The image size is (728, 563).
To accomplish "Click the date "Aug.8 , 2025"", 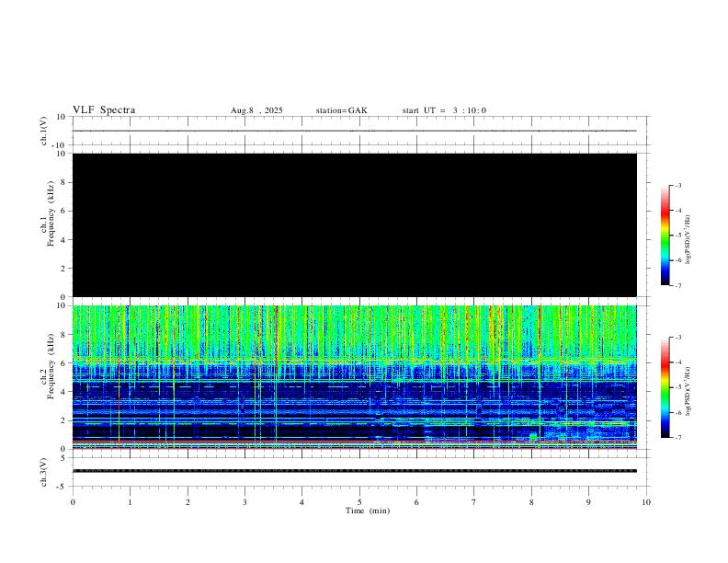I will [256, 110].
